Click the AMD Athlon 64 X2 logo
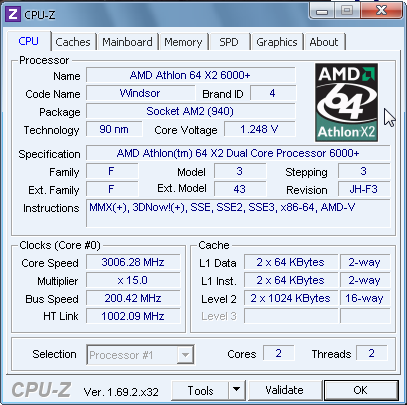Image resolution: width=407 pixels, height=405 pixels. [x=347, y=102]
